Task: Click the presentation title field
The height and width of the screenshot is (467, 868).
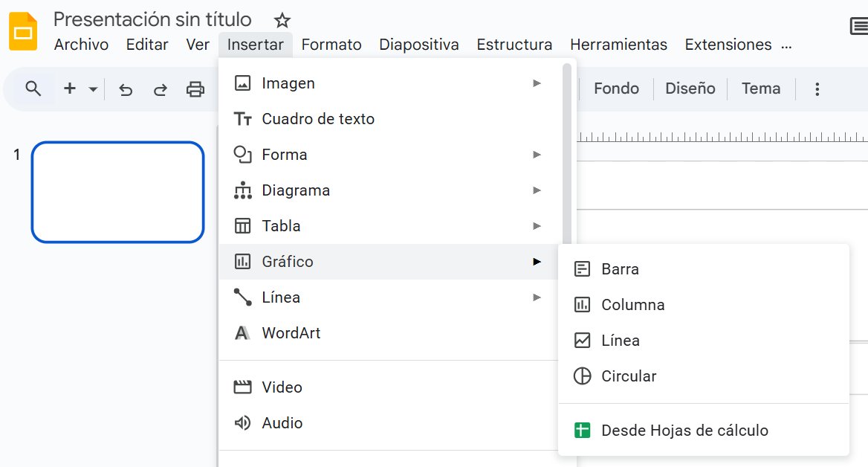Action: coord(152,19)
